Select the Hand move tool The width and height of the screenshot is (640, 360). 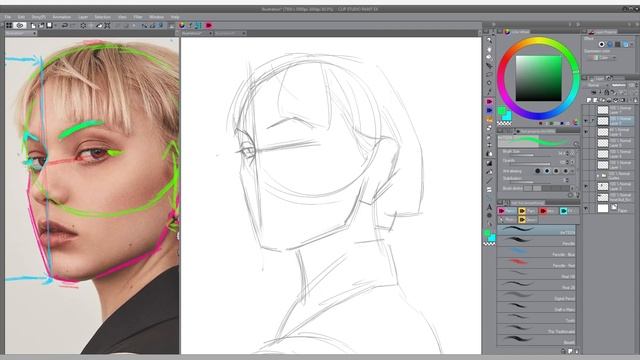(489, 49)
